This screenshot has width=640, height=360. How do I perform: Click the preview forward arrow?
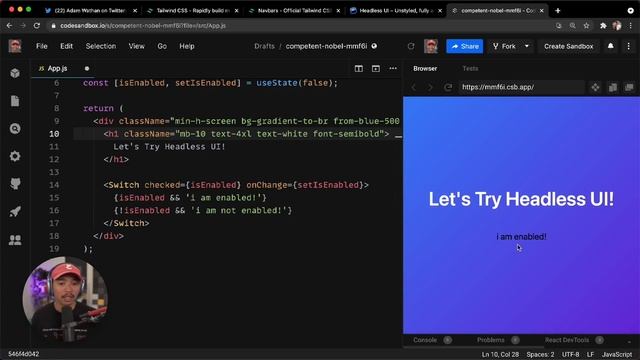click(x=430, y=87)
